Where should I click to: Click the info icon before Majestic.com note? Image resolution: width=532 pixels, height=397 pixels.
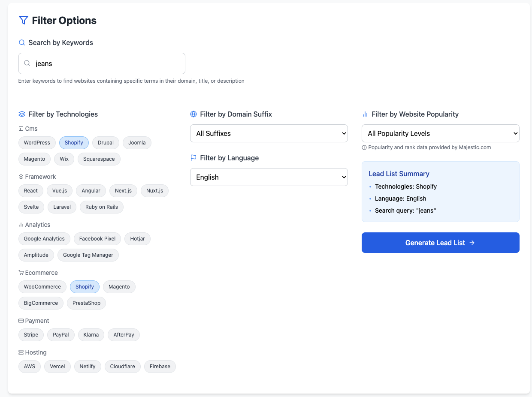[x=364, y=147]
